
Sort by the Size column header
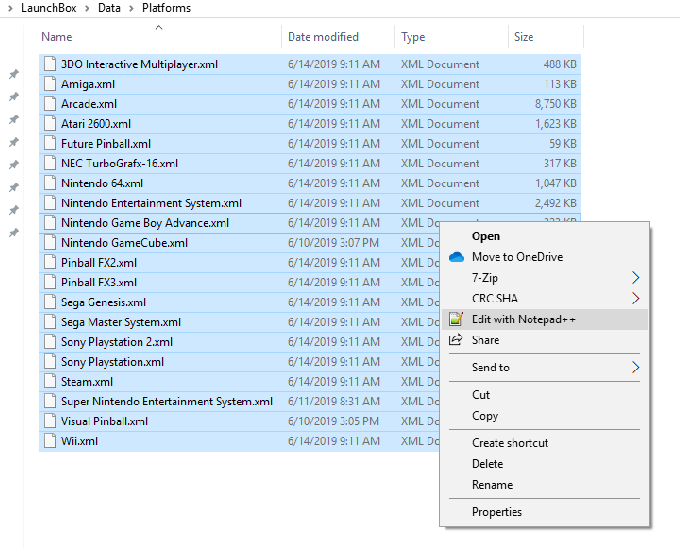click(x=523, y=37)
